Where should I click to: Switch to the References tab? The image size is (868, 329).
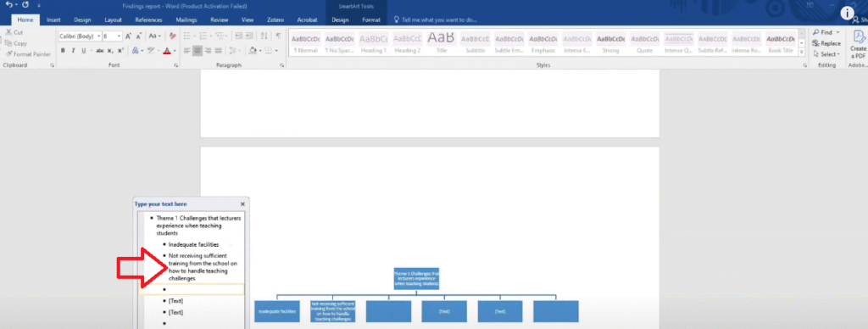coord(149,20)
